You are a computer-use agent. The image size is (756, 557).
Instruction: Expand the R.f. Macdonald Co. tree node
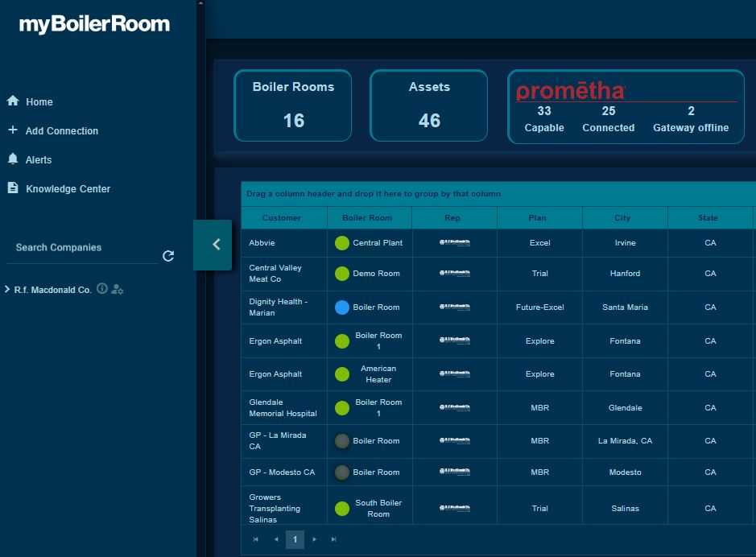(7, 289)
